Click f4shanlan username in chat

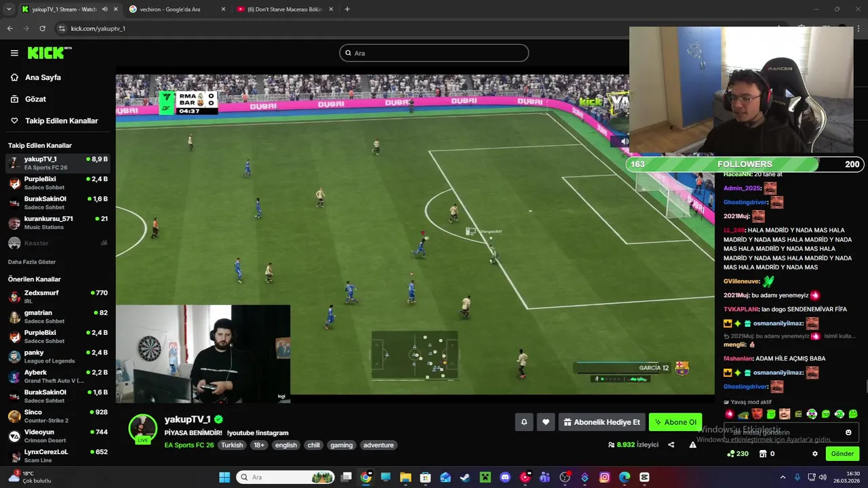point(738,359)
